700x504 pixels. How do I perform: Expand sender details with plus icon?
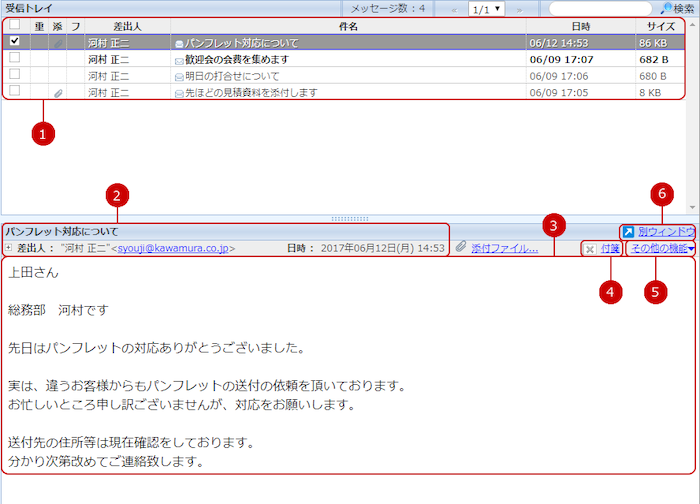8,247
